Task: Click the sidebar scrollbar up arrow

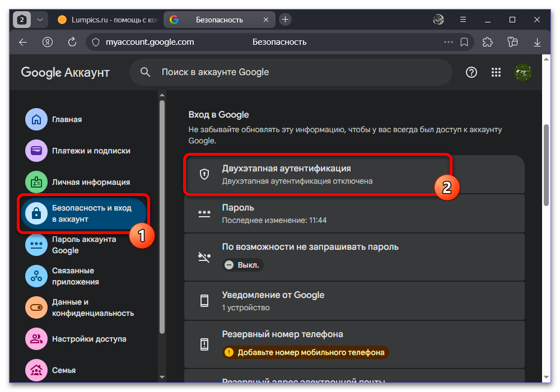Action: click(162, 95)
